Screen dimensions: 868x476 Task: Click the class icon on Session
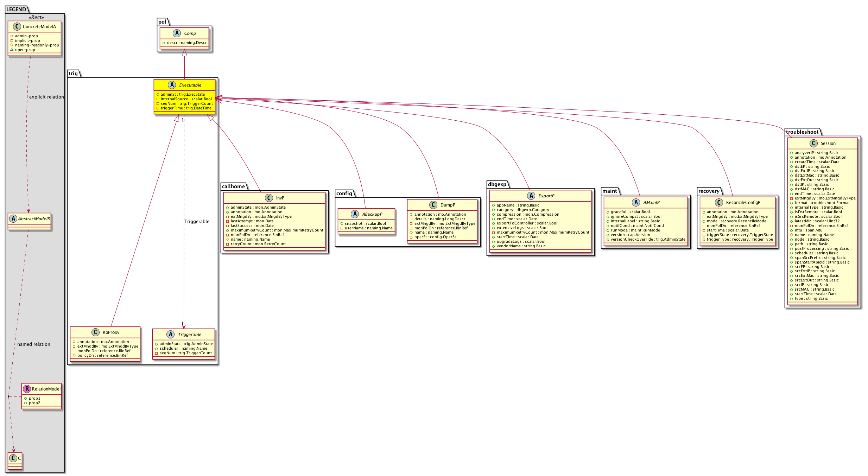[813, 143]
